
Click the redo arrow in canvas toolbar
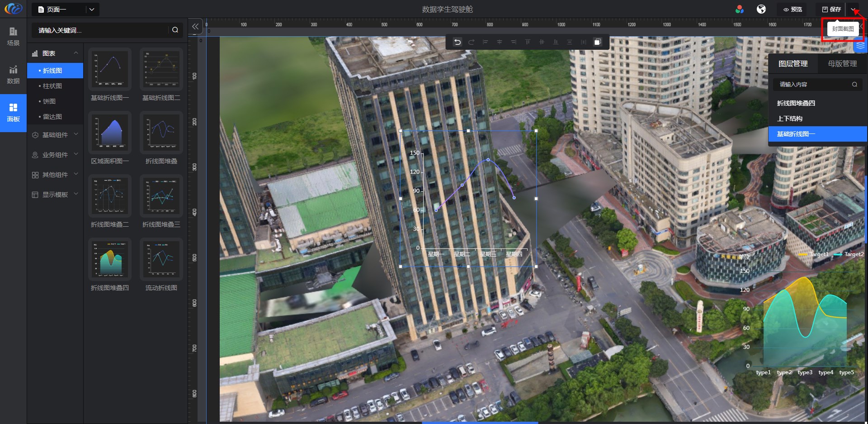pos(471,42)
